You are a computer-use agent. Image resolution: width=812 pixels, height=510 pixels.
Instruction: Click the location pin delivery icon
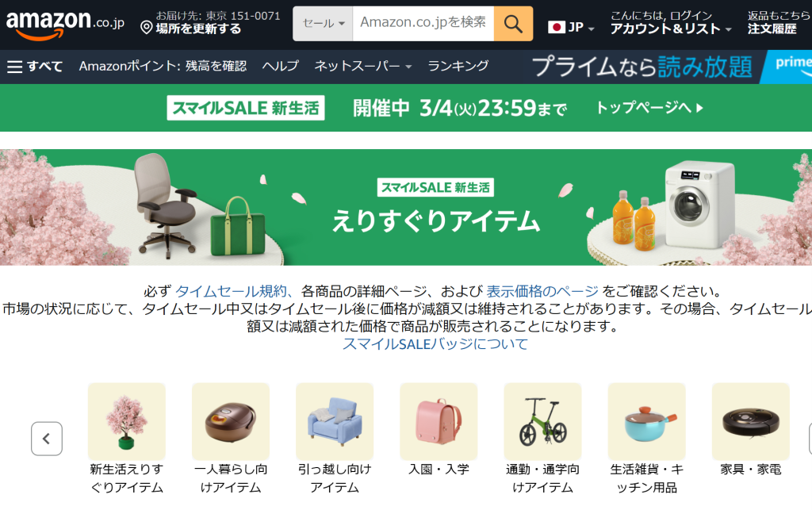pos(147,28)
